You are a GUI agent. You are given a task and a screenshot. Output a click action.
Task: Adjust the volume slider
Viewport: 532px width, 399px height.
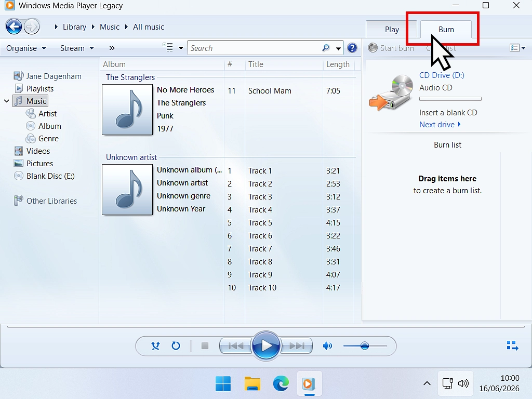365,346
